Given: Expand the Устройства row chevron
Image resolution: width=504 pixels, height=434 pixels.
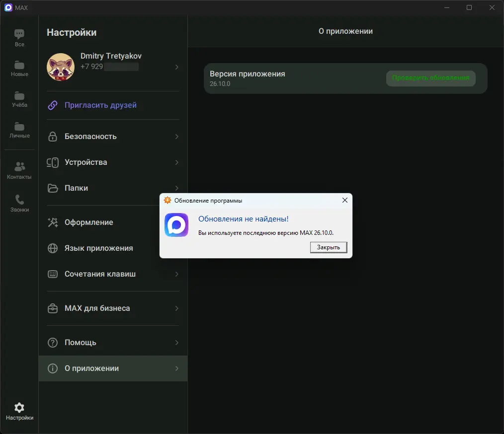Looking at the screenshot, I should (177, 162).
